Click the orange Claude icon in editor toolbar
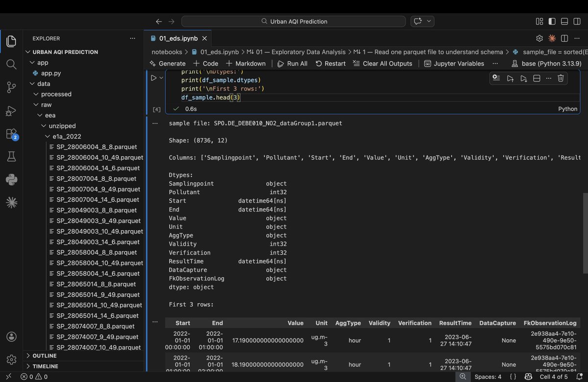This screenshot has width=588, height=382. (552, 38)
